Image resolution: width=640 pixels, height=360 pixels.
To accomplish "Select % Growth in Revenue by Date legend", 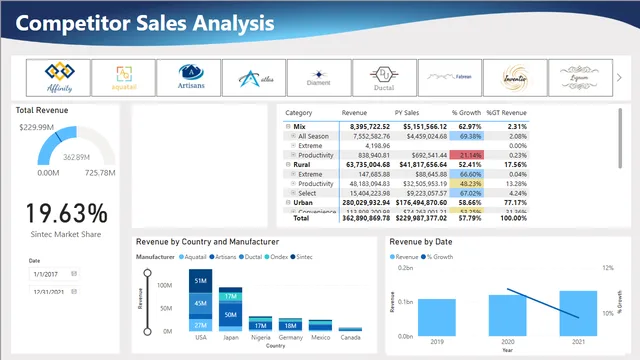I will pyautogui.click(x=437, y=257).
